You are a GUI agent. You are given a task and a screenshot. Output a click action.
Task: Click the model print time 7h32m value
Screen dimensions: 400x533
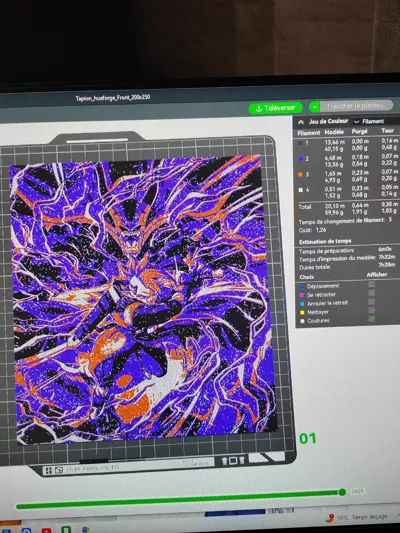(x=386, y=257)
